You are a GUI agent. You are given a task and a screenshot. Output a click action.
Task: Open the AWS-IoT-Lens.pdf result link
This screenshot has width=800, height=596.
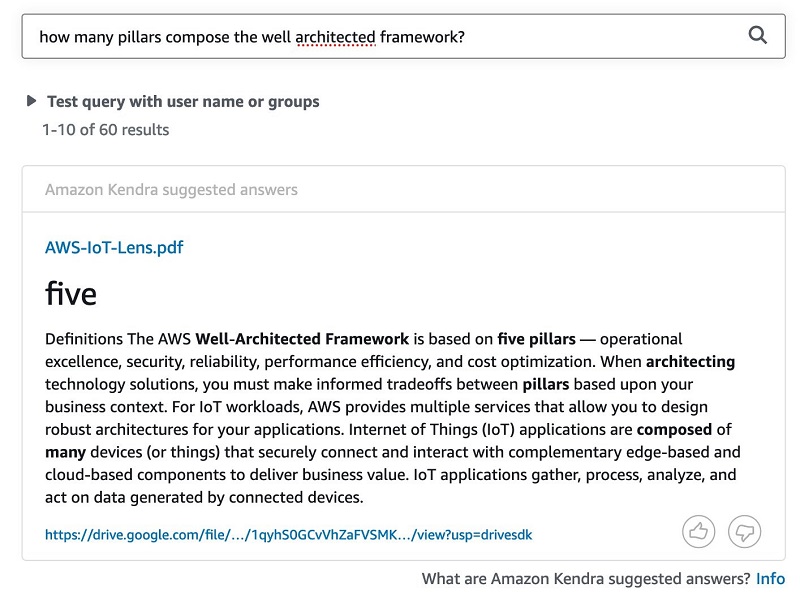tap(114, 247)
